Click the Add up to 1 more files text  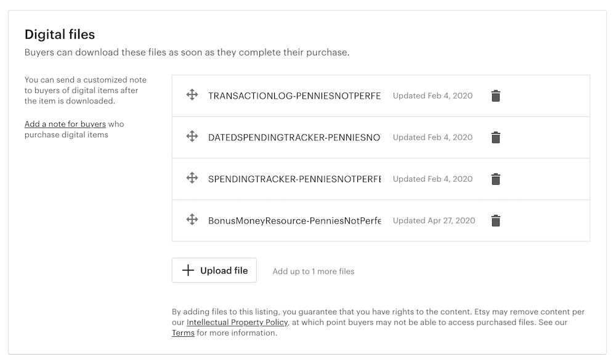coord(314,271)
